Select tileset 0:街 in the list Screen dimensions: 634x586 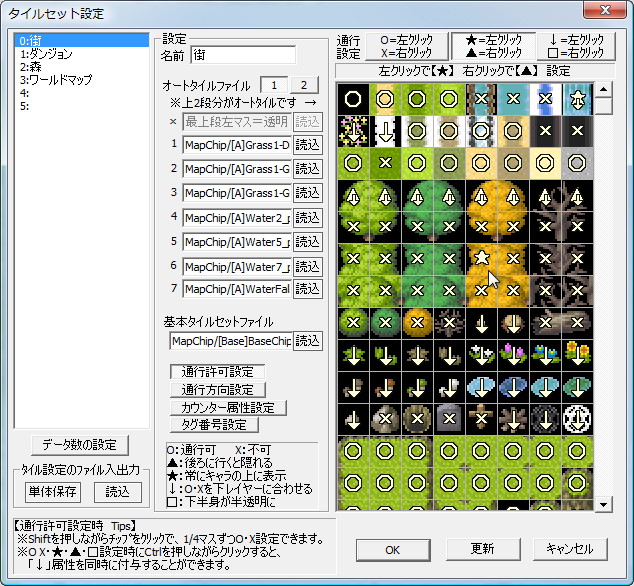82,40
